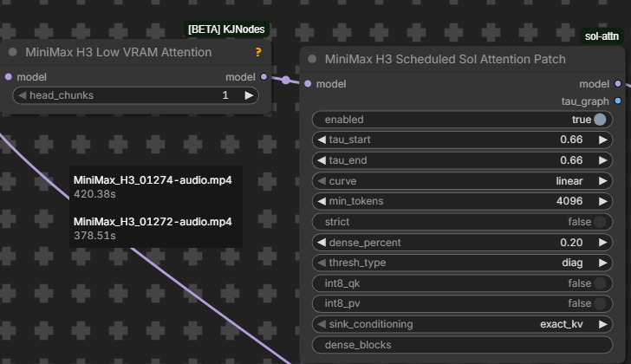Click the tau_graph output label
631x364 pixels.
(585, 101)
